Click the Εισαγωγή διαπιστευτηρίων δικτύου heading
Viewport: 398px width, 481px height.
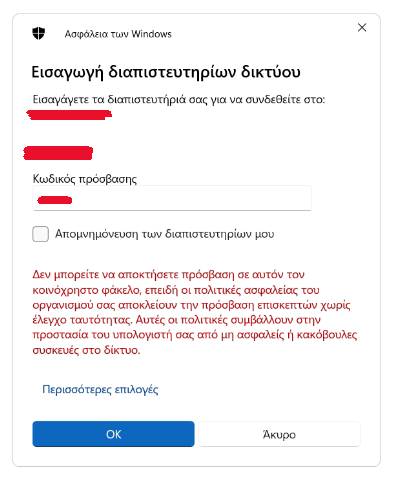point(166,72)
